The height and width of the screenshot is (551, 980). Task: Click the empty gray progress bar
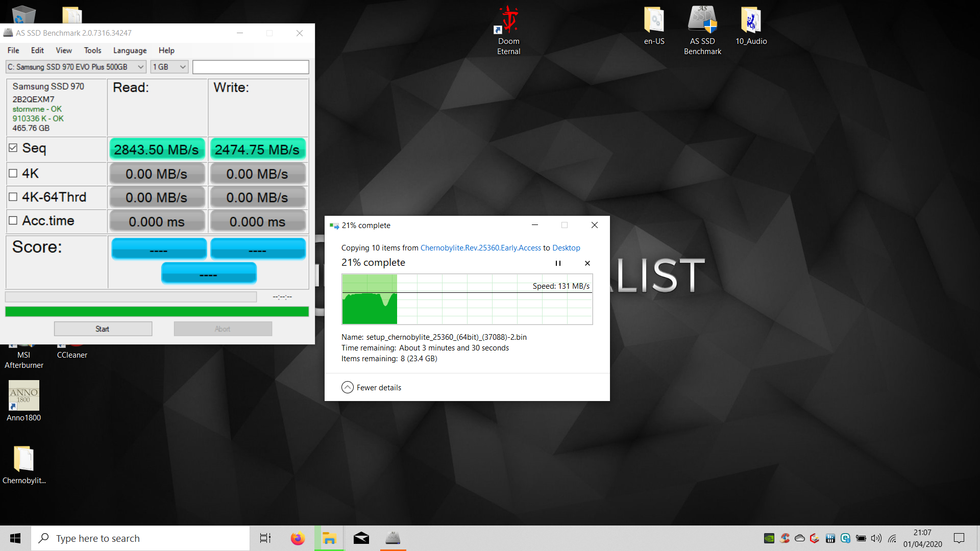point(131,297)
